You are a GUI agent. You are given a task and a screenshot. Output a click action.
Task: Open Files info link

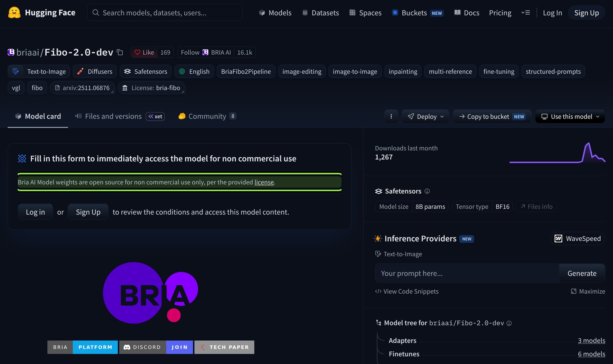tap(537, 206)
